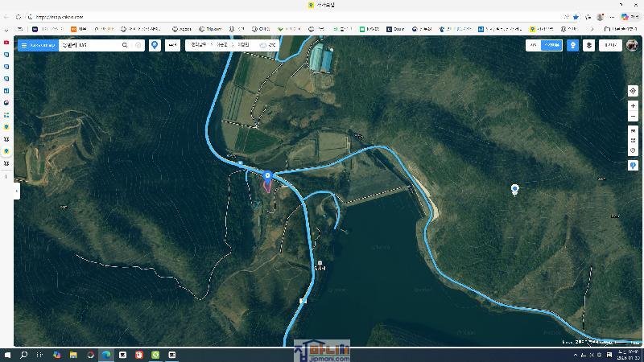Open the user profile avatar
The width and height of the screenshot is (644, 362).
click(632, 45)
